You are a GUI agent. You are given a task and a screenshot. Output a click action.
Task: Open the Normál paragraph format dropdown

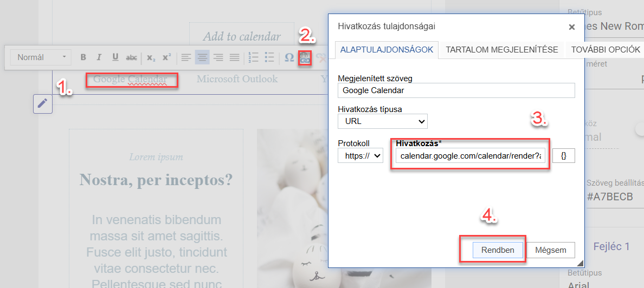tap(41, 57)
